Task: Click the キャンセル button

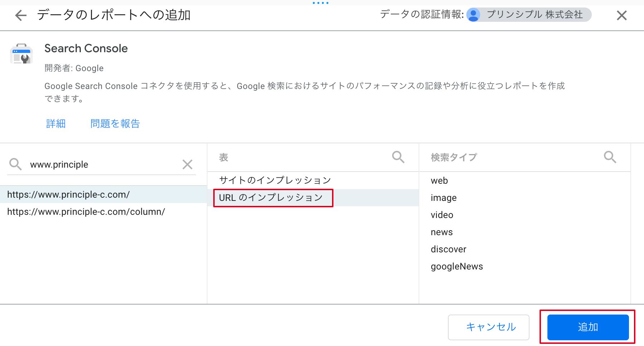Action: [489, 327]
